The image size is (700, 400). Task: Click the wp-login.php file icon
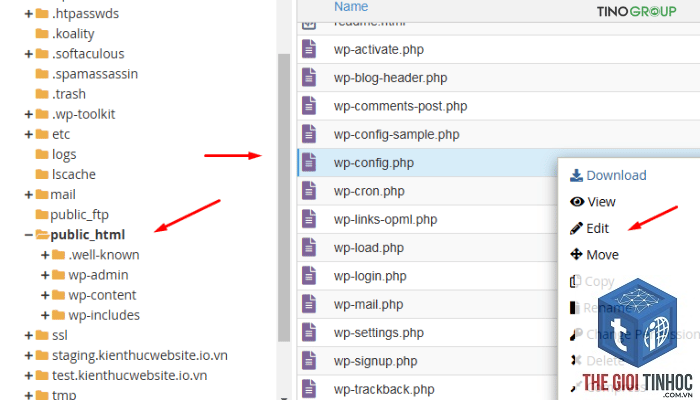[309, 276]
